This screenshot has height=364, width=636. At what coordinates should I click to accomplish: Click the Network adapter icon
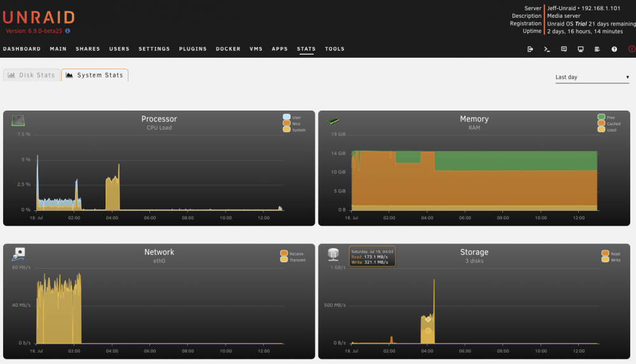(x=18, y=253)
